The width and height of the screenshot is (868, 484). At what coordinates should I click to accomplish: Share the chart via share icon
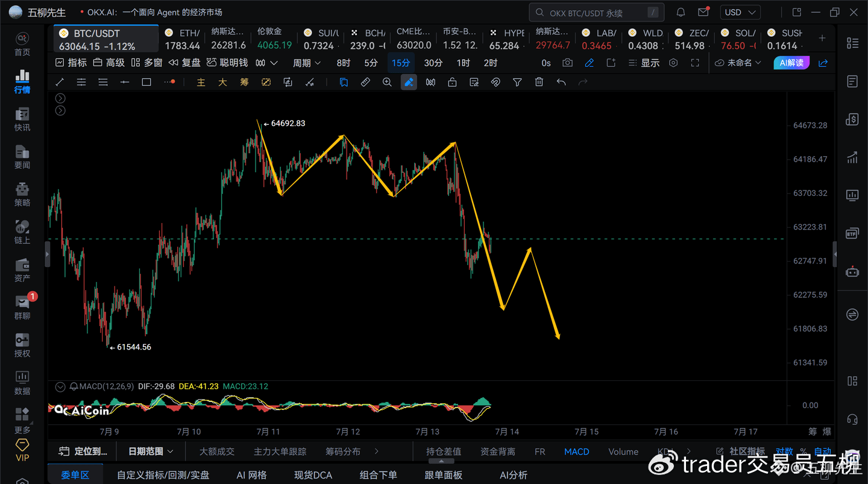(823, 63)
